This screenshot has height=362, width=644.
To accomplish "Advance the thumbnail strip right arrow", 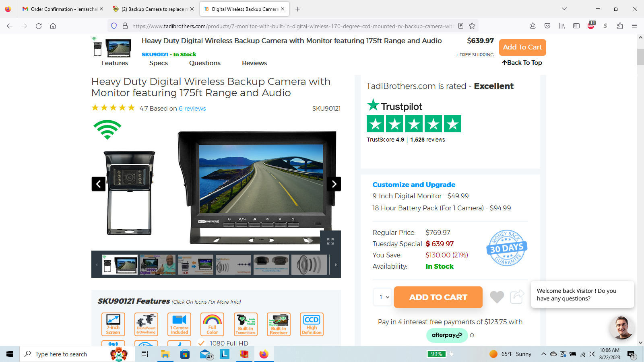I will (x=336, y=265).
